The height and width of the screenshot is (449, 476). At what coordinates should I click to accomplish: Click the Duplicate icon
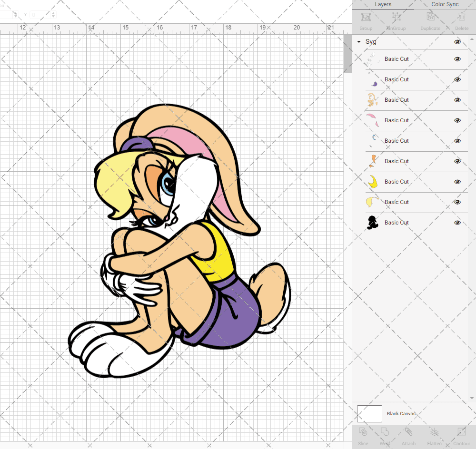tap(430, 17)
